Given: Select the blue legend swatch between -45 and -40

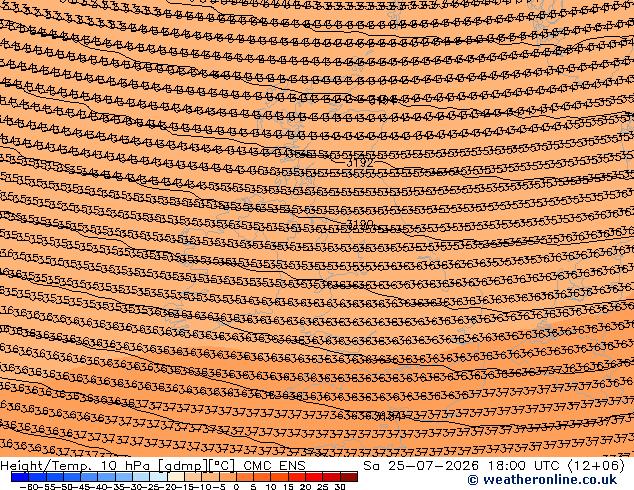Looking at the screenshot, I should tap(89, 476).
